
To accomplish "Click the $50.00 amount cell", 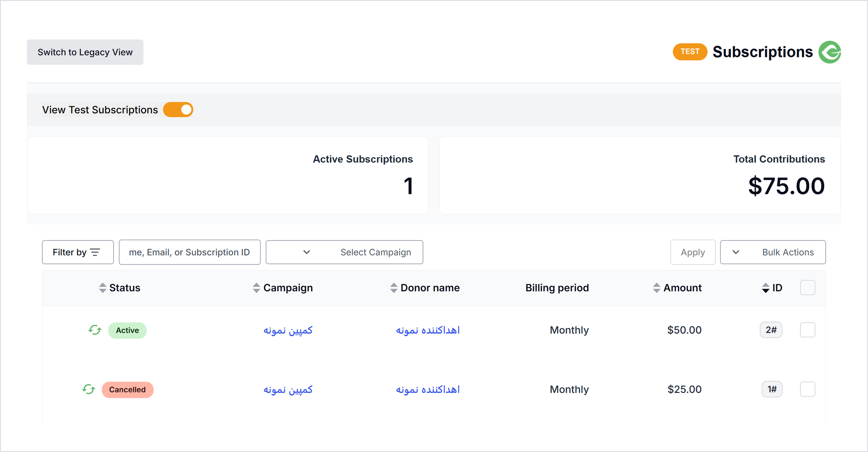I will pos(684,330).
